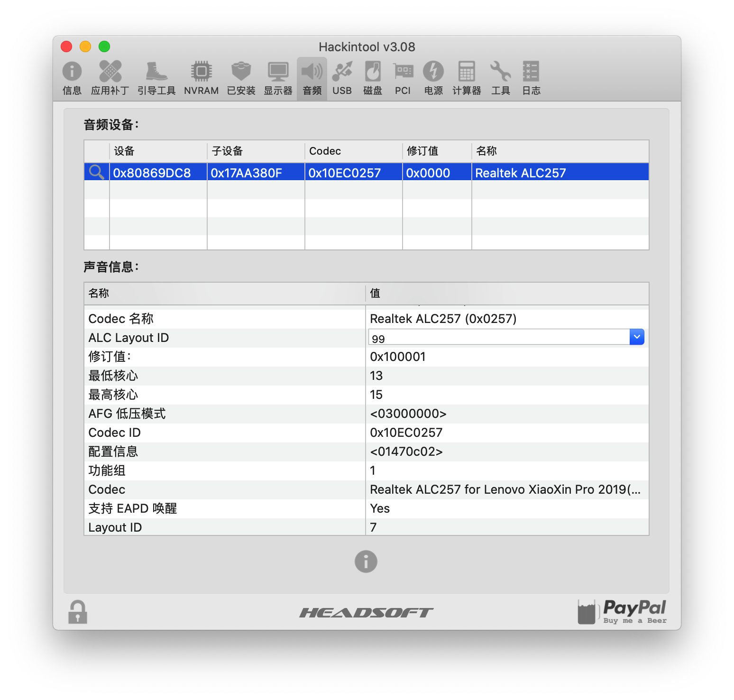Expand the ALC Layout ID dropdown arrow
This screenshot has width=734, height=700.
point(637,337)
